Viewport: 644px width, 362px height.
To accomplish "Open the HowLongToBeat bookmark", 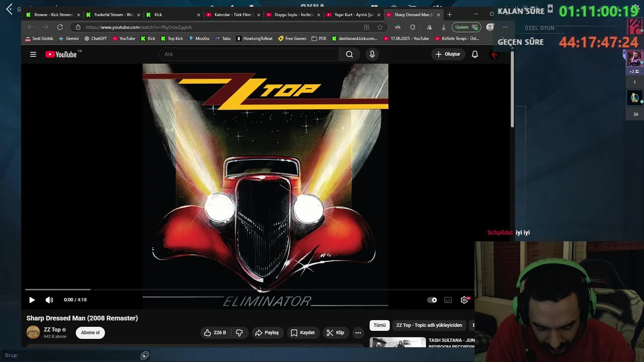I will tap(255, 38).
